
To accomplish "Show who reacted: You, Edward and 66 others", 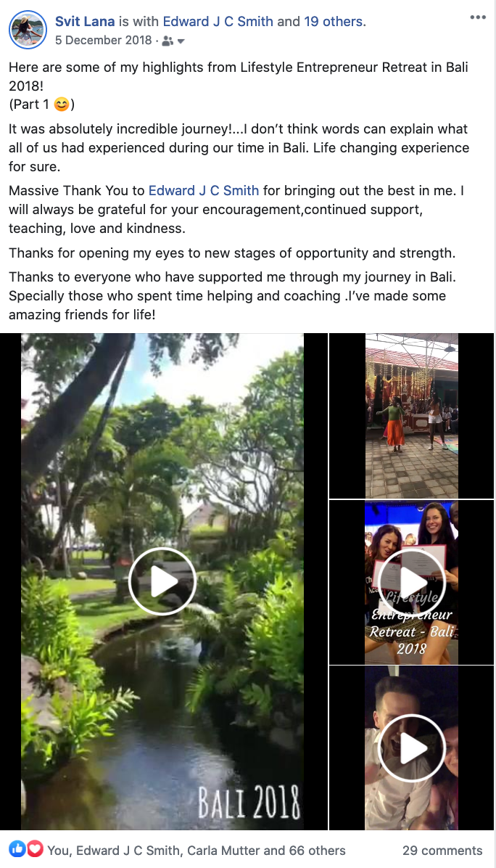I will (x=197, y=851).
